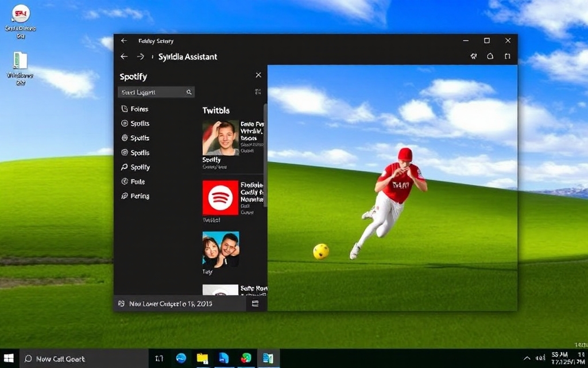Open the Fonle sidebar entry

pos(133,182)
